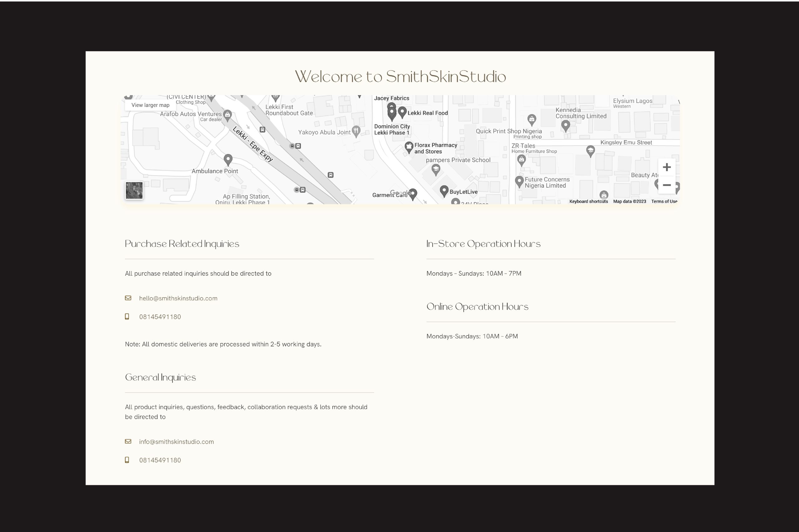
Task: Email hello@smithskinstudio.com link
Action: 178,298
